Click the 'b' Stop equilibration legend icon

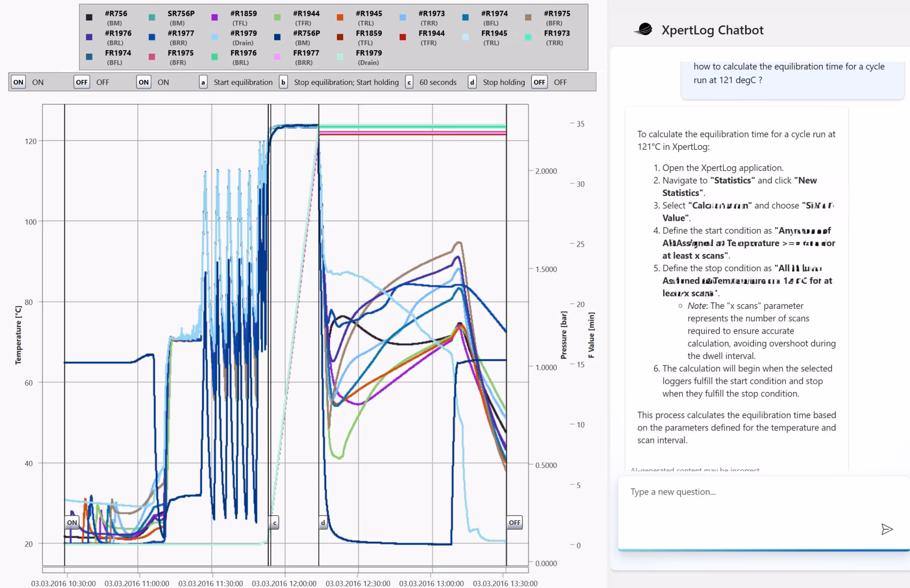click(283, 82)
